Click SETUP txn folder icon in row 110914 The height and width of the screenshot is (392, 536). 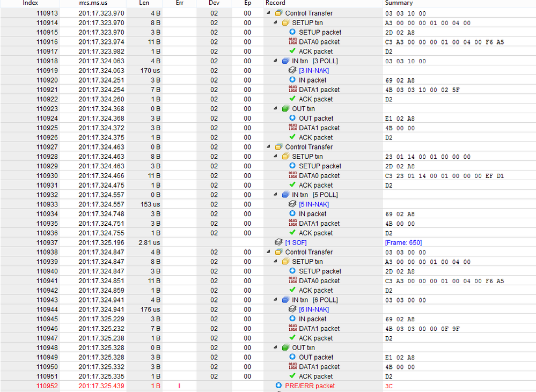pos(285,23)
